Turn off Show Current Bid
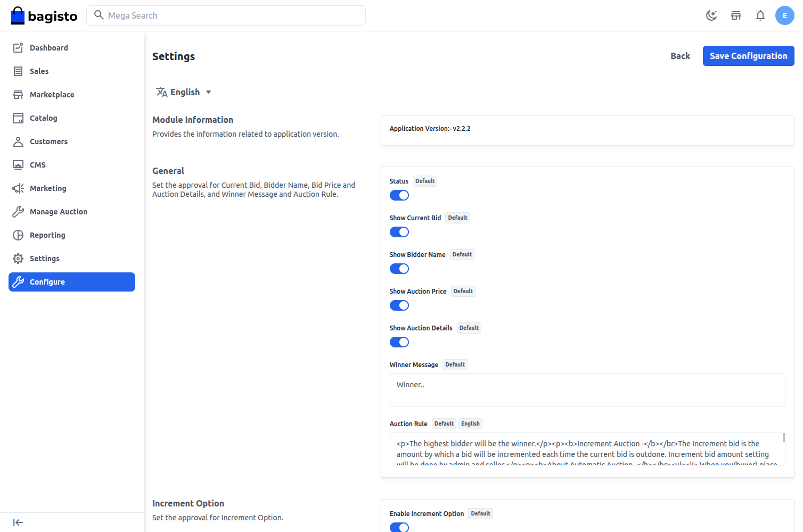 (x=399, y=232)
